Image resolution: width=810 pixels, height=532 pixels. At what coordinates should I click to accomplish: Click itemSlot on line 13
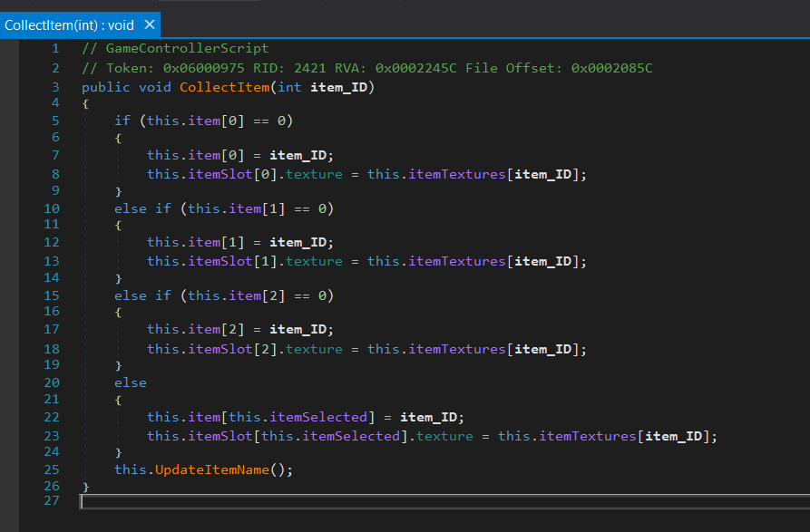(220, 262)
